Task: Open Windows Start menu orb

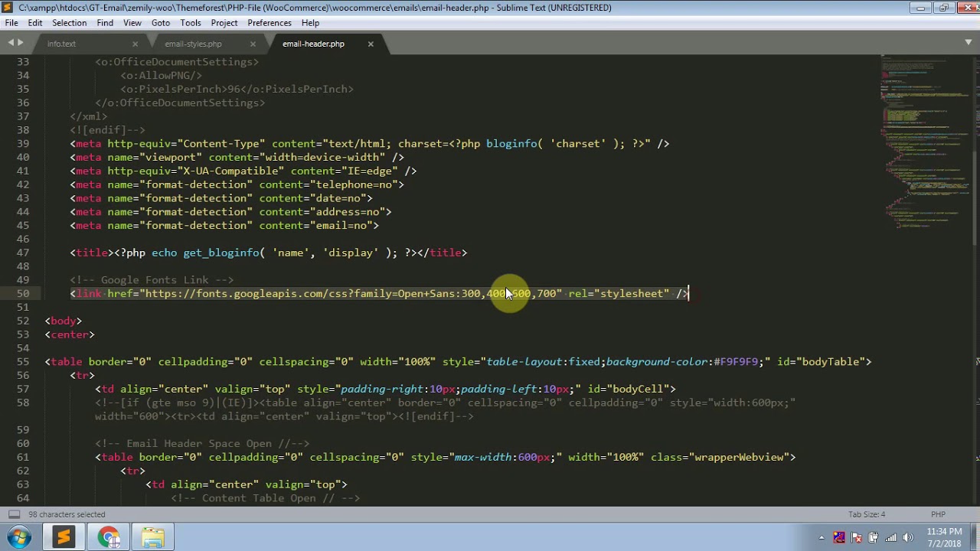Action: [18, 537]
